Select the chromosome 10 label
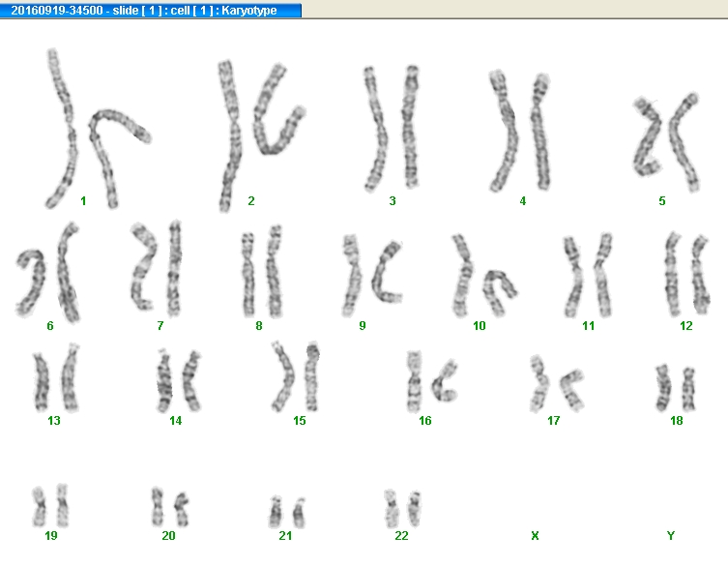The height and width of the screenshot is (567, 728). click(x=480, y=326)
